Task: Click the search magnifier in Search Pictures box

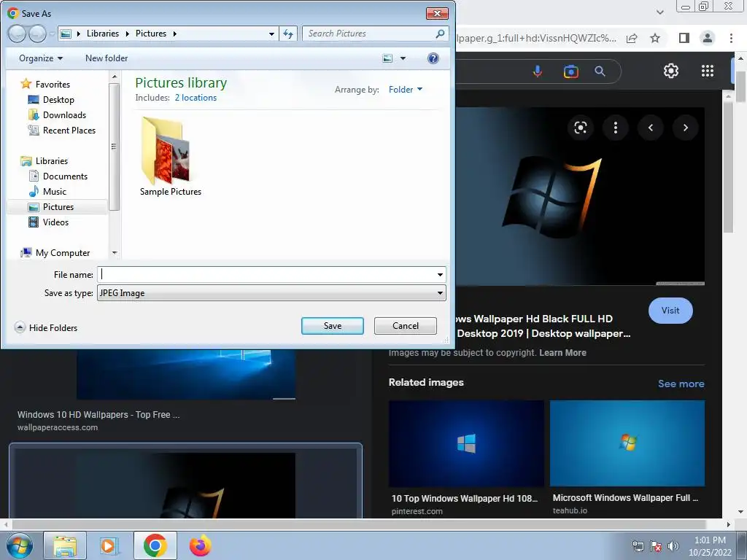Action: click(x=440, y=34)
